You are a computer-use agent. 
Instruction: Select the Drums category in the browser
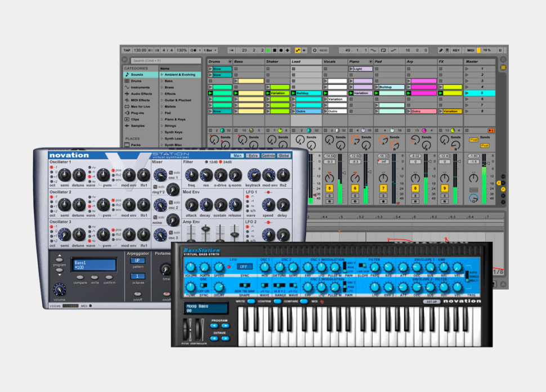click(x=136, y=80)
